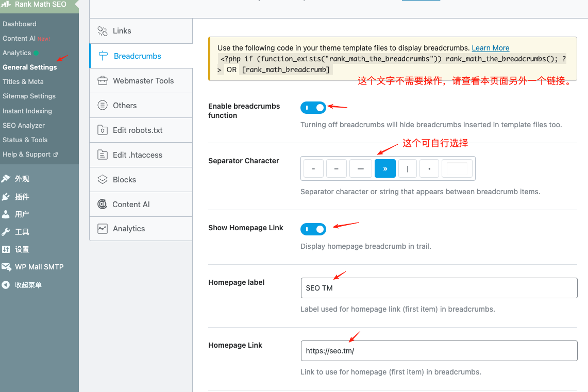Click the Webmaster Tools briefcase icon
Screen dimensions: 588x392
(103, 81)
